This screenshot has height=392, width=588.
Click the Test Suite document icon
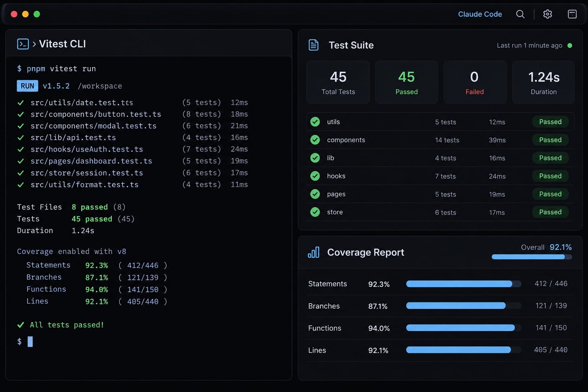(314, 45)
